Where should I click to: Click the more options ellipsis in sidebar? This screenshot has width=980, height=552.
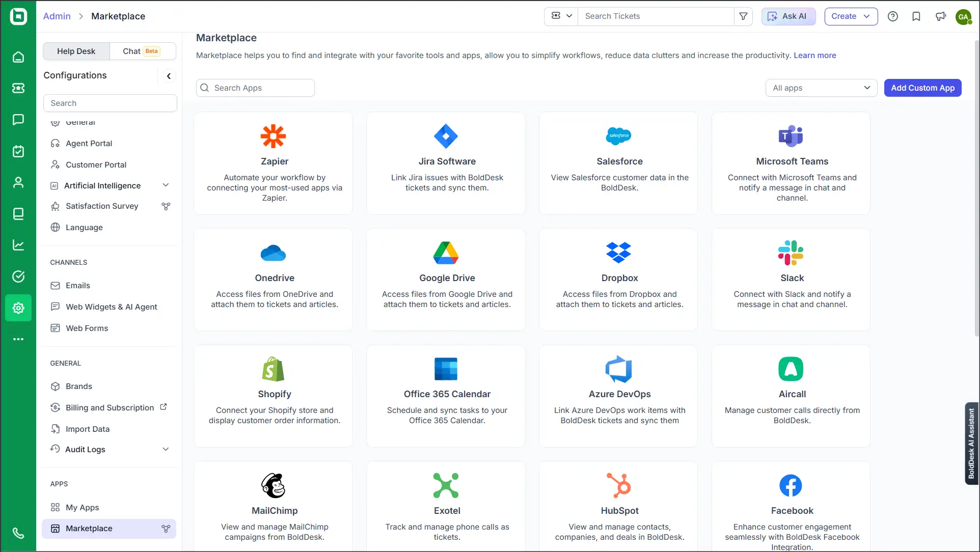click(x=18, y=339)
